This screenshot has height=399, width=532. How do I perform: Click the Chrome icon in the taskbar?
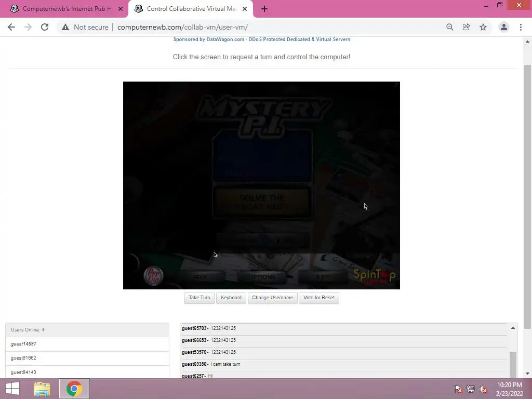click(74, 389)
